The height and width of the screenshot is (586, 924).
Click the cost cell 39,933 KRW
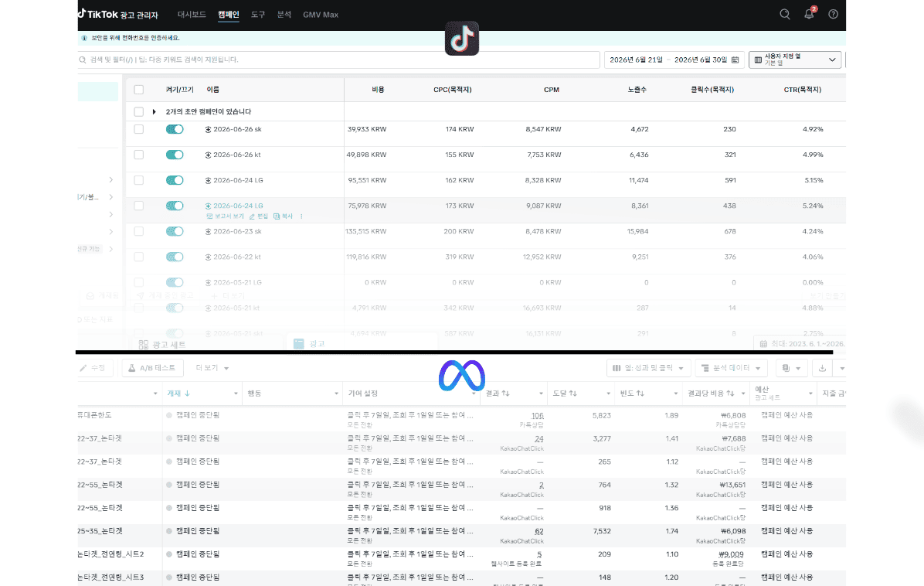[366, 129]
